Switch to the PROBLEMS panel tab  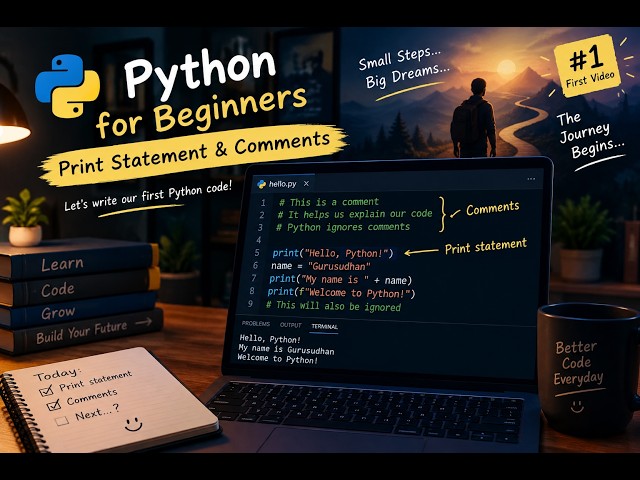(x=256, y=324)
